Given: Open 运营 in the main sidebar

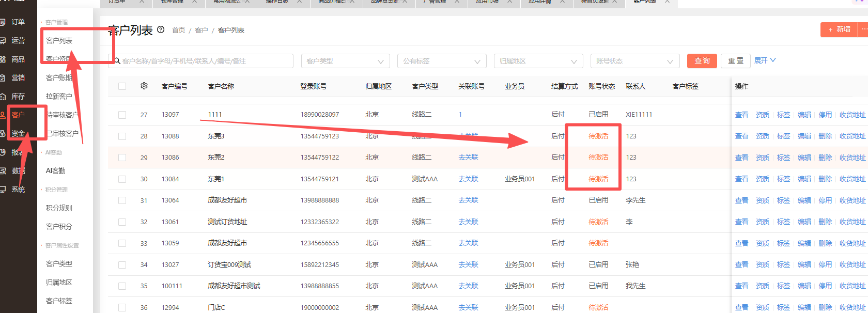Looking at the screenshot, I should (x=18, y=40).
